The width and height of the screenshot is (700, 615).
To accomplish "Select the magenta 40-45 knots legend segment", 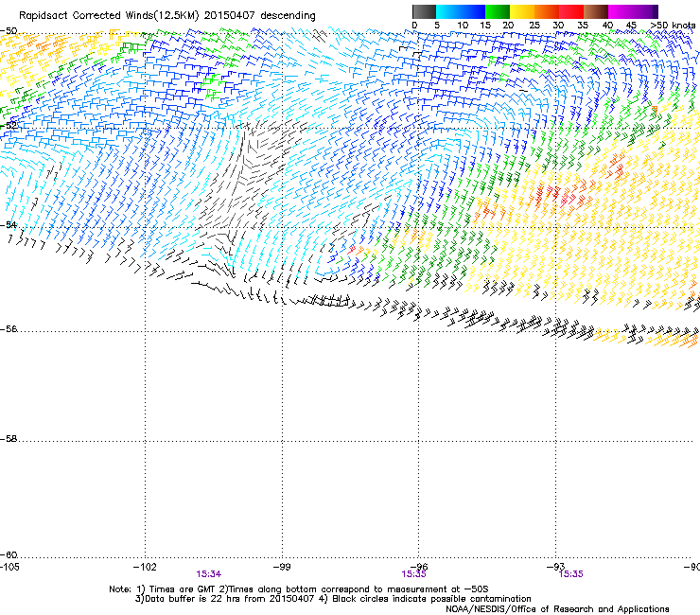I will pyautogui.click(x=621, y=11).
